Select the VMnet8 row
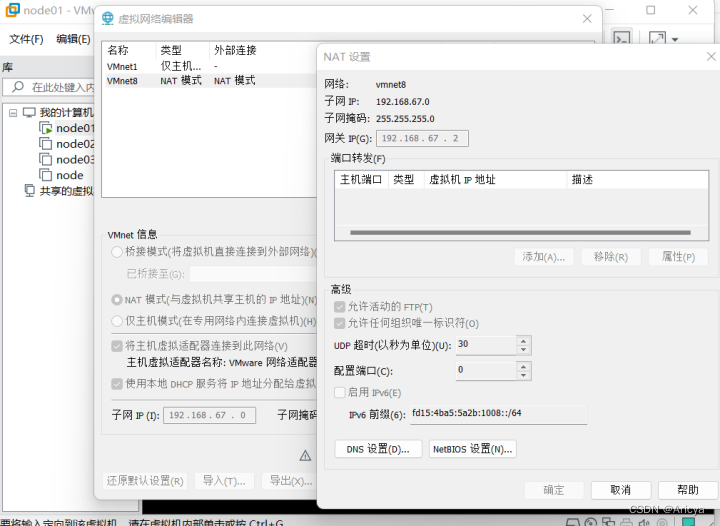The width and height of the screenshot is (720, 526). [211, 81]
